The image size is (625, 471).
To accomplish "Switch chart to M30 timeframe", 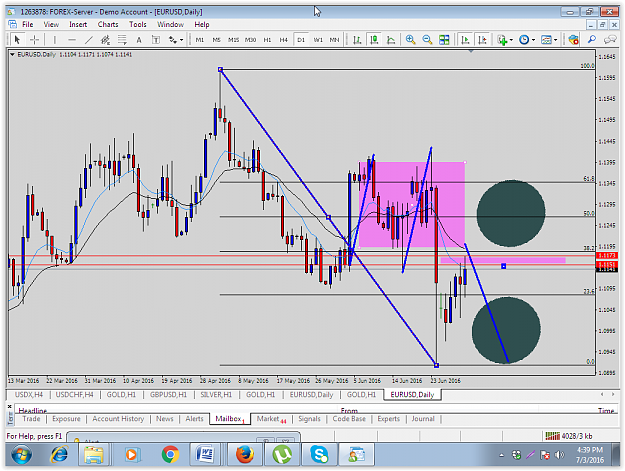I will 250,39.
